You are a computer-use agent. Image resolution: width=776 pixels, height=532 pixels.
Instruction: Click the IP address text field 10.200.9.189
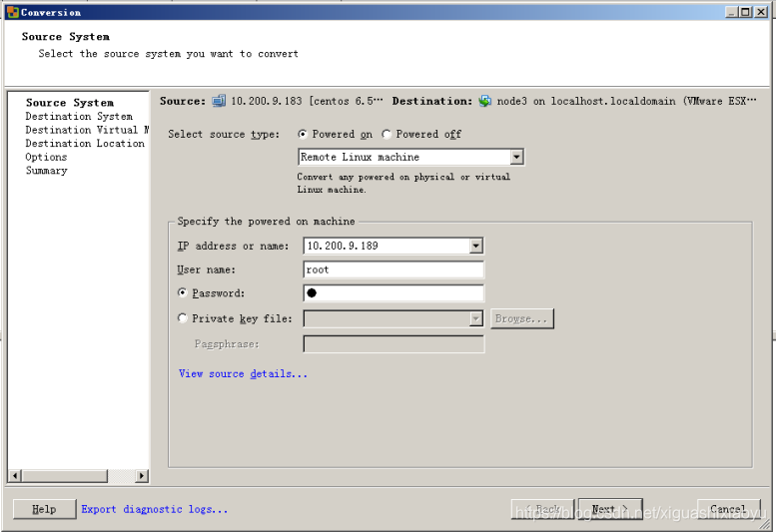tap(387, 246)
